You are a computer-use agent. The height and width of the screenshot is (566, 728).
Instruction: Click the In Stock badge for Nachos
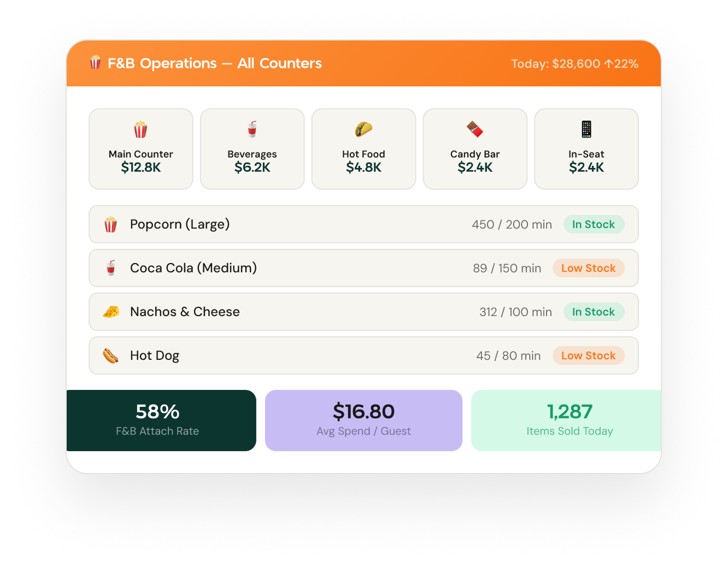594,312
